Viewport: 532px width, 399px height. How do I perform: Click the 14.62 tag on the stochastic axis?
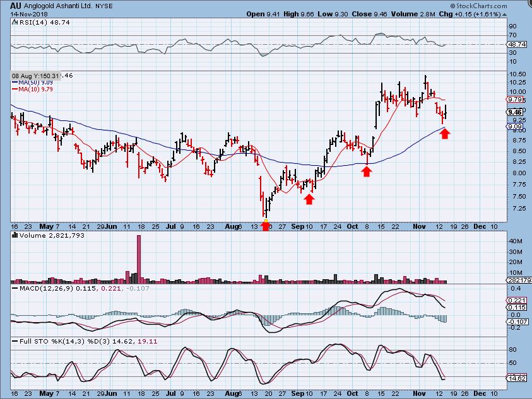tap(517, 378)
